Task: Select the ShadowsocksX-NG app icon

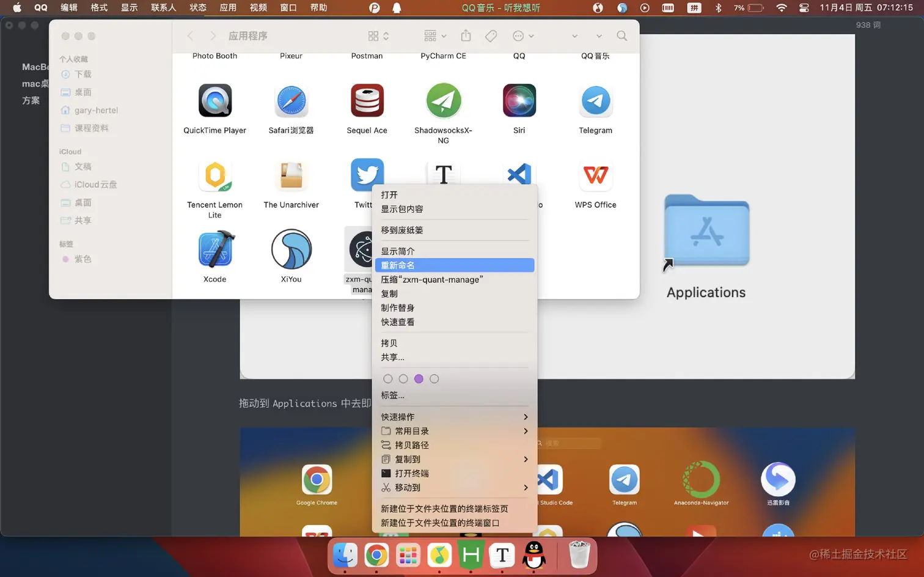Action: tap(443, 100)
